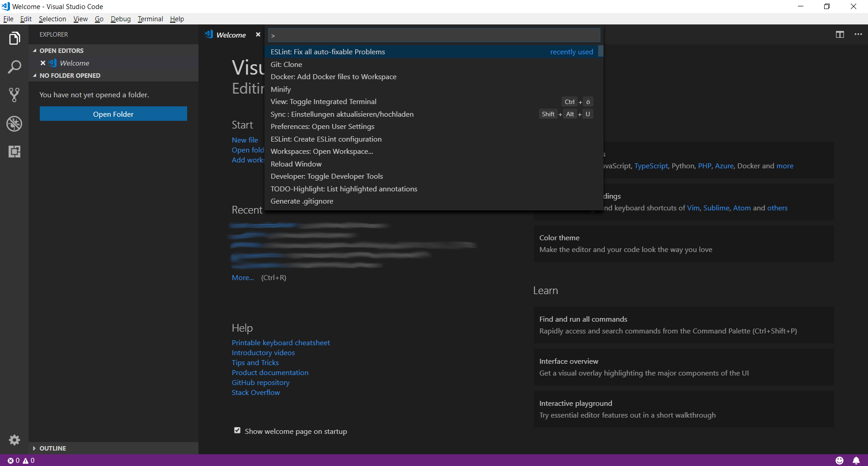Uncheck Show welcome page on startup
This screenshot has height=466, width=868.
pyautogui.click(x=237, y=430)
